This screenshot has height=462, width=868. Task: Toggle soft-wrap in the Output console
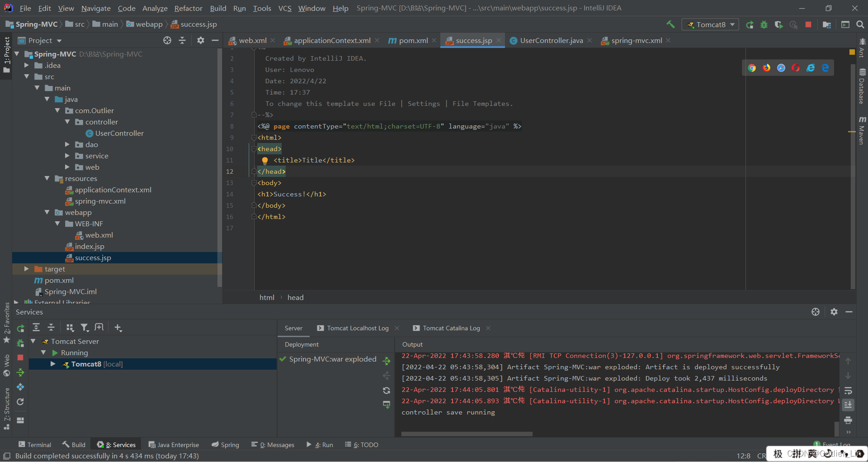point(848,391)
